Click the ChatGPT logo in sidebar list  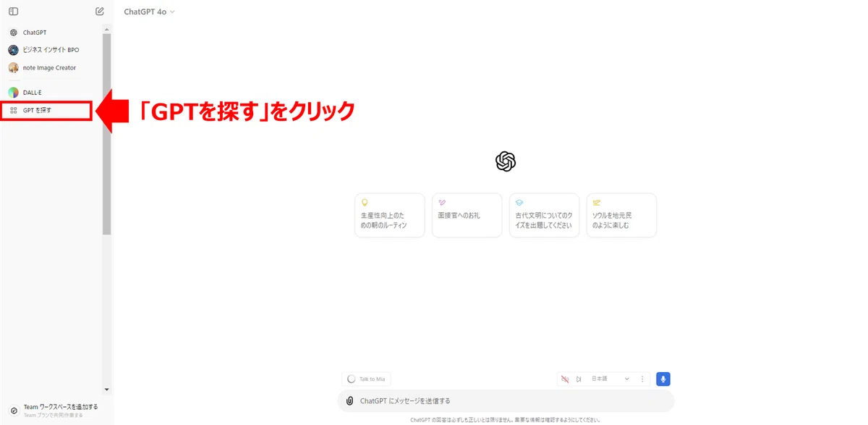14,33
